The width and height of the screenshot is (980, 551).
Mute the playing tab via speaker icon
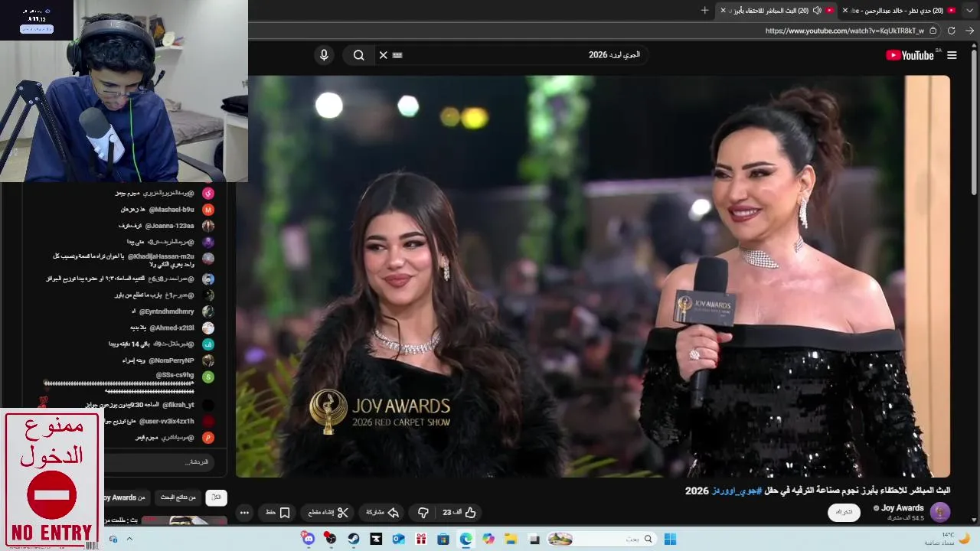coord(817,10)
